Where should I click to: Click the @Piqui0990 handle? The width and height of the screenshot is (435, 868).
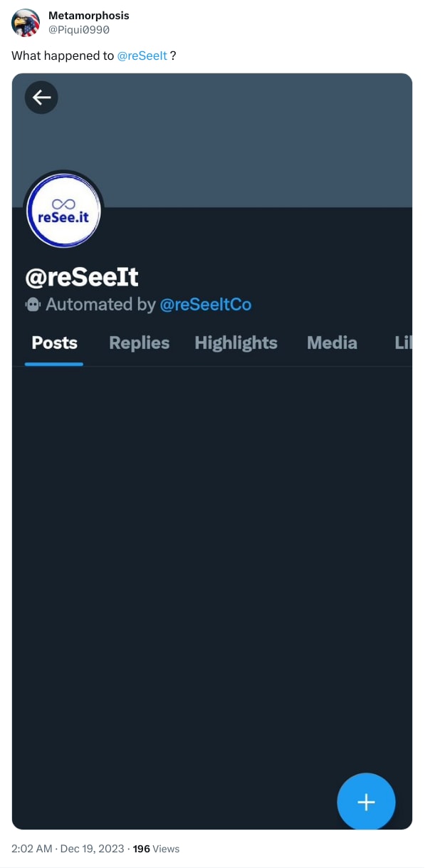[79, 30]
